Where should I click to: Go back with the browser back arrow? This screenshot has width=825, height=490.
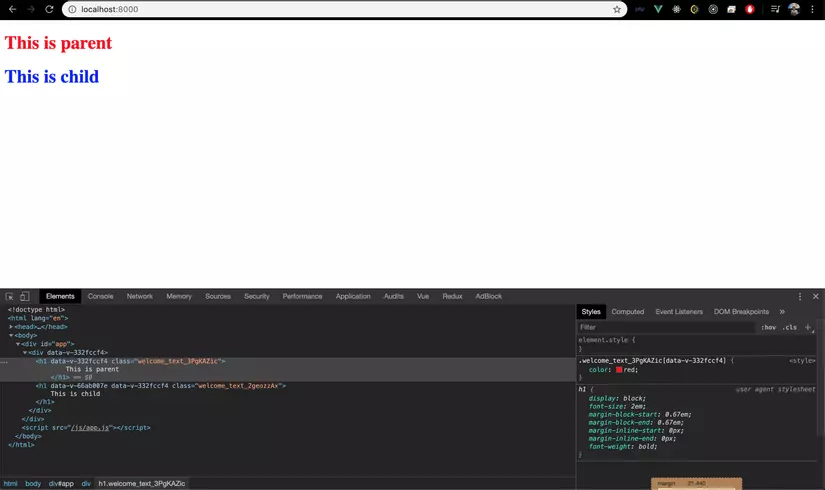coord(13,9)
